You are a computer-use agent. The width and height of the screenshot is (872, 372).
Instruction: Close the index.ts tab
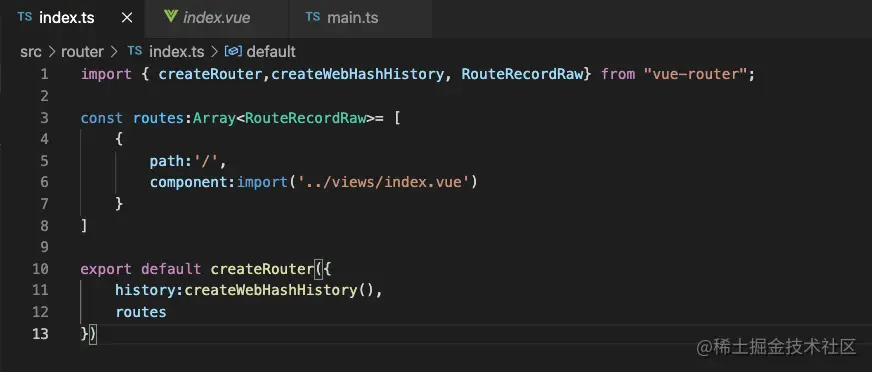127,18
